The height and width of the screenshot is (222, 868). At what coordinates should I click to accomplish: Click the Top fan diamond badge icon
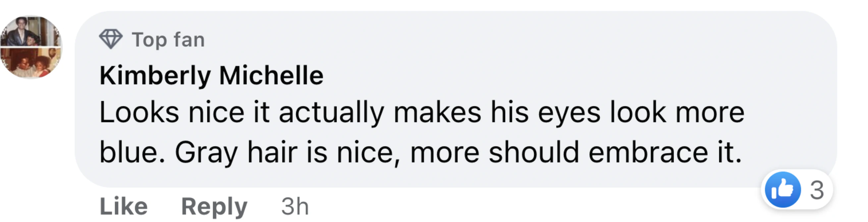pos(111,39)
